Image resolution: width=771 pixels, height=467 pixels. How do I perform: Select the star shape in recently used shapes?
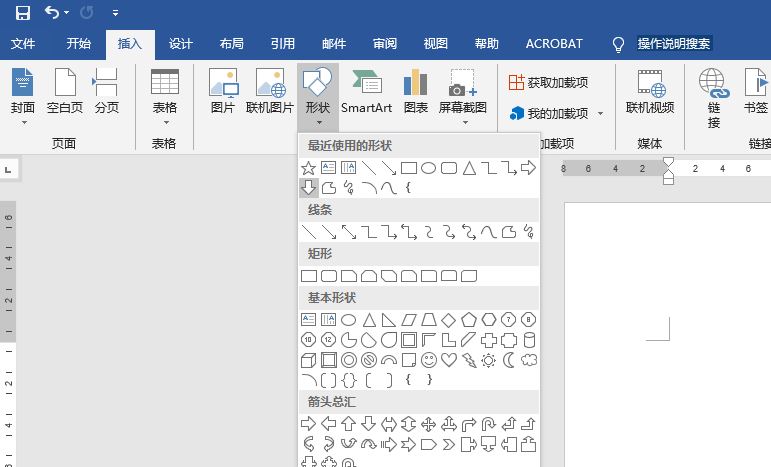308,168
